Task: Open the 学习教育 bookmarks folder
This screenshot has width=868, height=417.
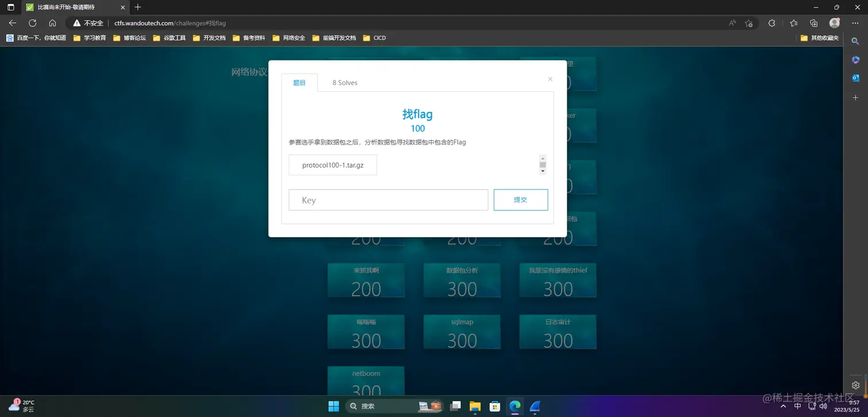Action: click(95, 37)
